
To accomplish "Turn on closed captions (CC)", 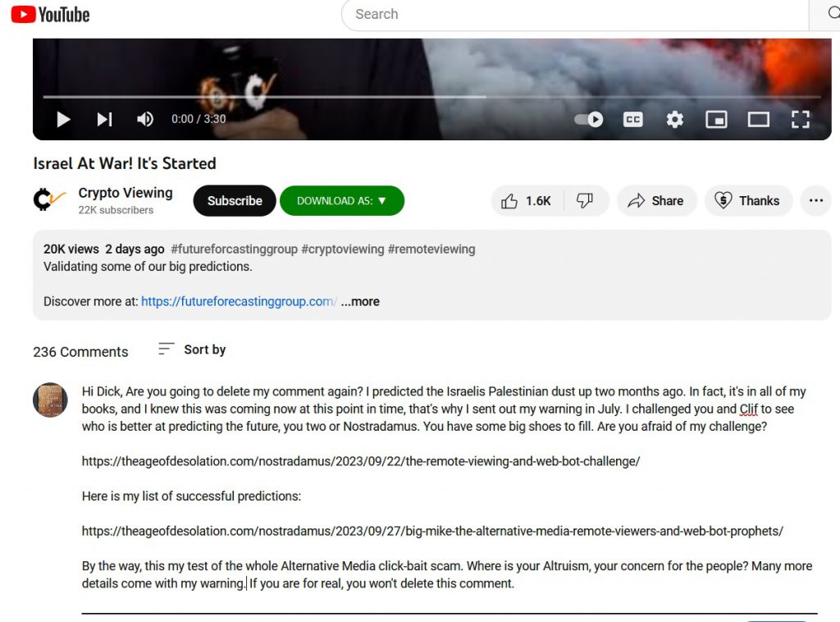I will click(x=632, y=119).
